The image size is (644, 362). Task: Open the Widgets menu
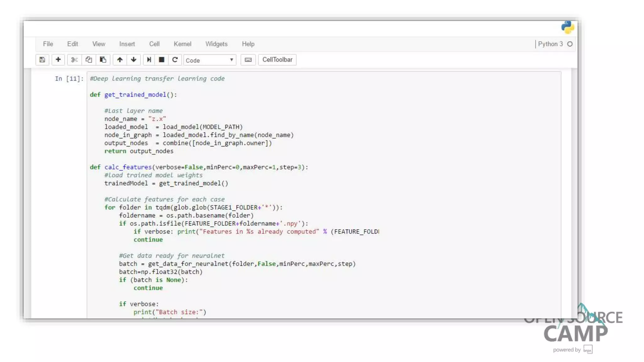coord(216,44)
